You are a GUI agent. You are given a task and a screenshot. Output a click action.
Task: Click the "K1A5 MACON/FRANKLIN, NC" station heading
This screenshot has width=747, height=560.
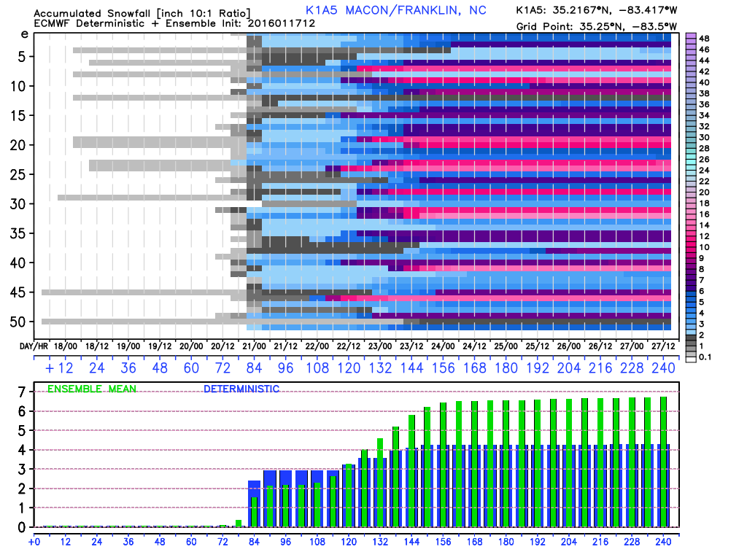point(396,10)
